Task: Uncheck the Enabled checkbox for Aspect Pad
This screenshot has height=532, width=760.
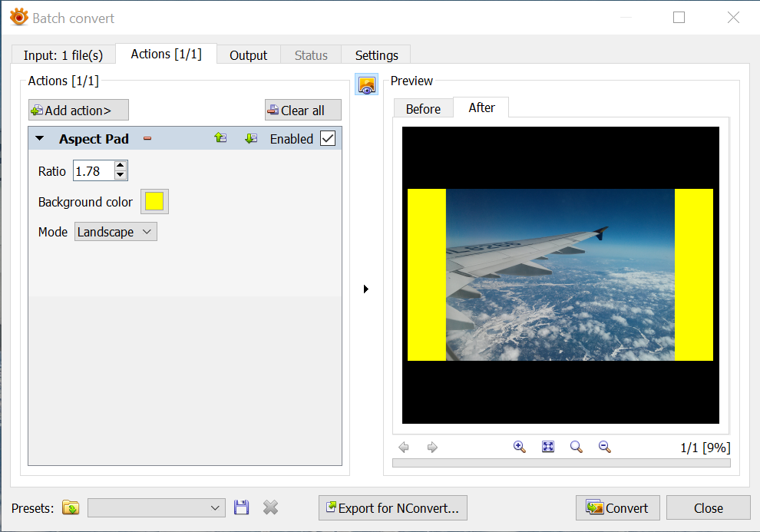Action: point(328,138)
